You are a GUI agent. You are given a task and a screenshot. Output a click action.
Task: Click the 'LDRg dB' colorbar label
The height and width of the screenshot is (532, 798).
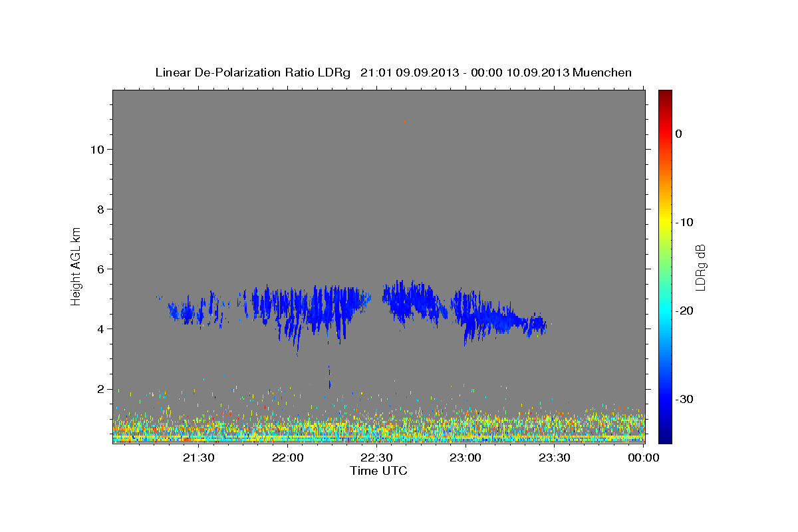pos(700,267)
